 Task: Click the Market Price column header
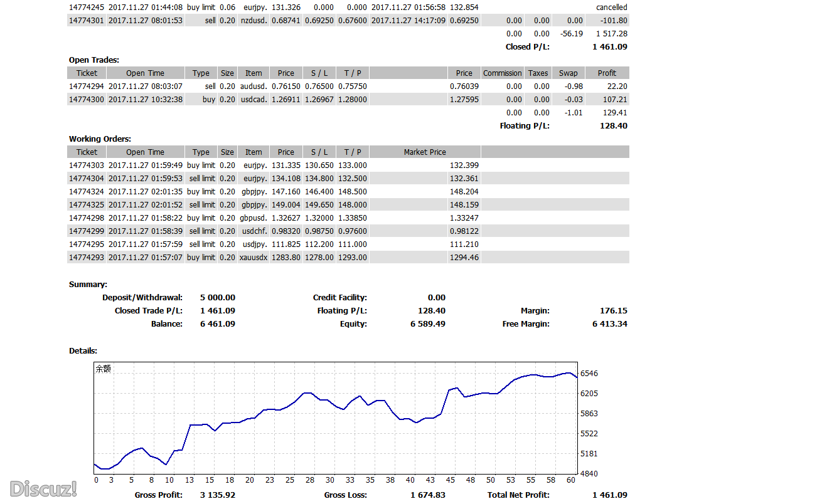[425, 152]
